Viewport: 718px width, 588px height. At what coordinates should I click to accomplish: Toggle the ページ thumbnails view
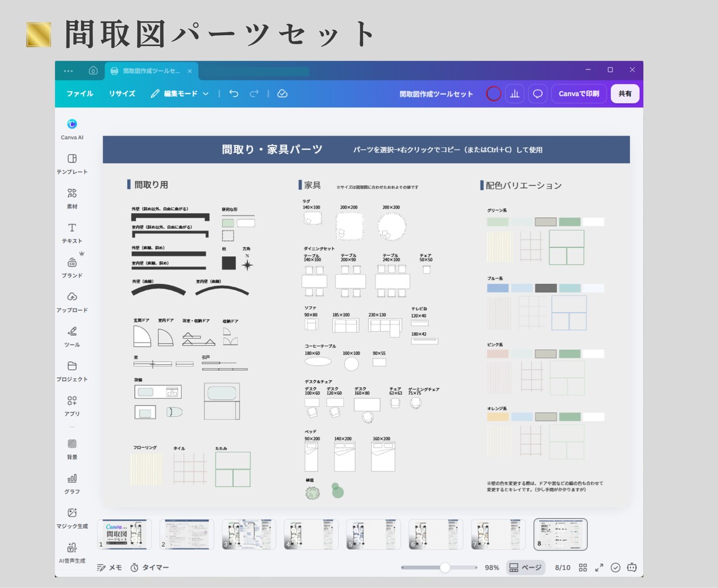526,567
